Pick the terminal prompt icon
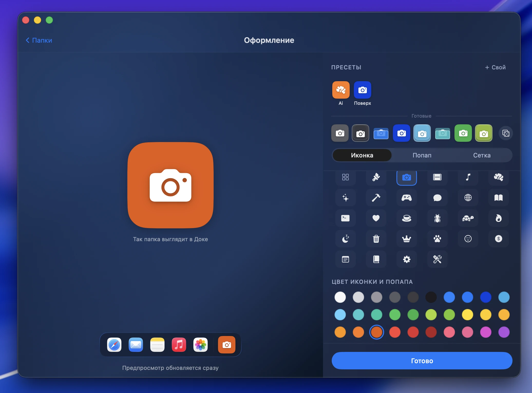 [x=345, y=218]
